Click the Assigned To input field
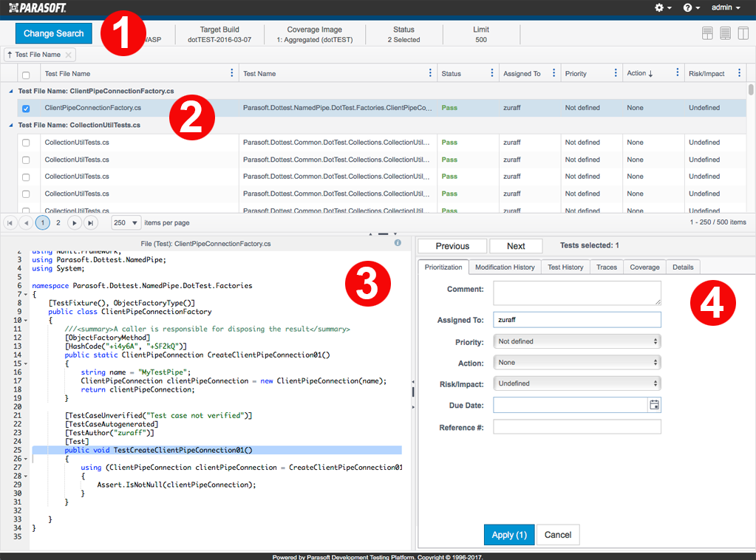The image size is (756, 560). coord(577,319)
